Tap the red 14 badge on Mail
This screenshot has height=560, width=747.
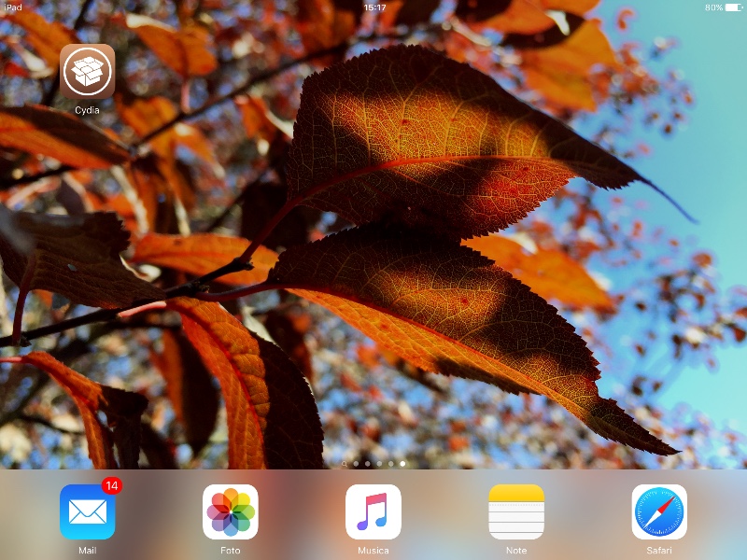coord(112,485)
